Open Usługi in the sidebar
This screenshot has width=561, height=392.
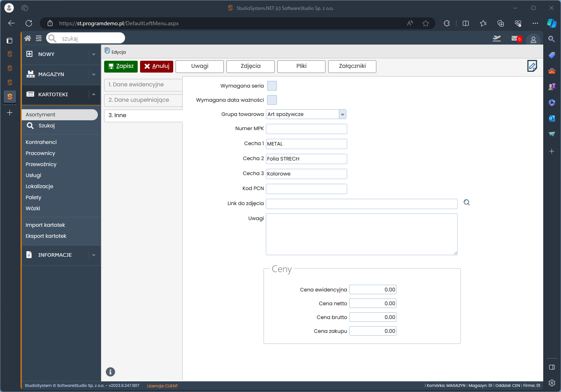34,175
